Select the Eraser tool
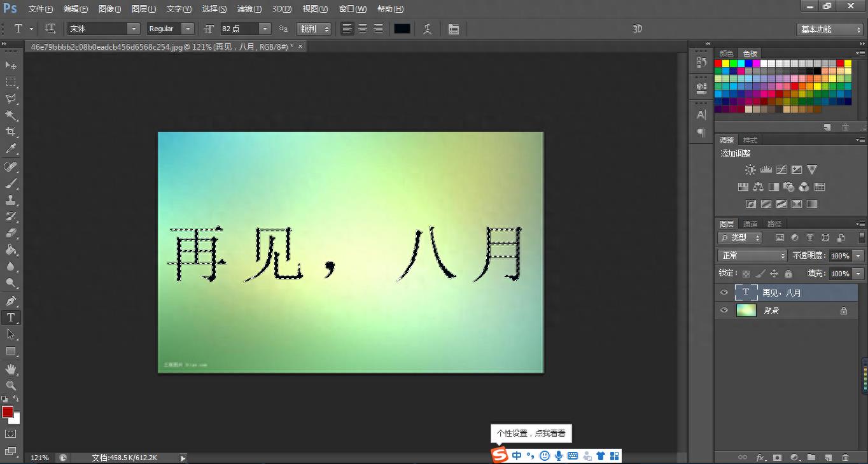Image resolution: width=868 pixels, height=464 pixels. click(11, 234)
